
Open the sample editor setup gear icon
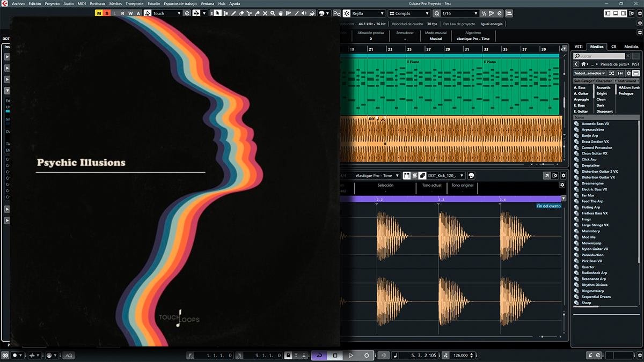(563, 175)
